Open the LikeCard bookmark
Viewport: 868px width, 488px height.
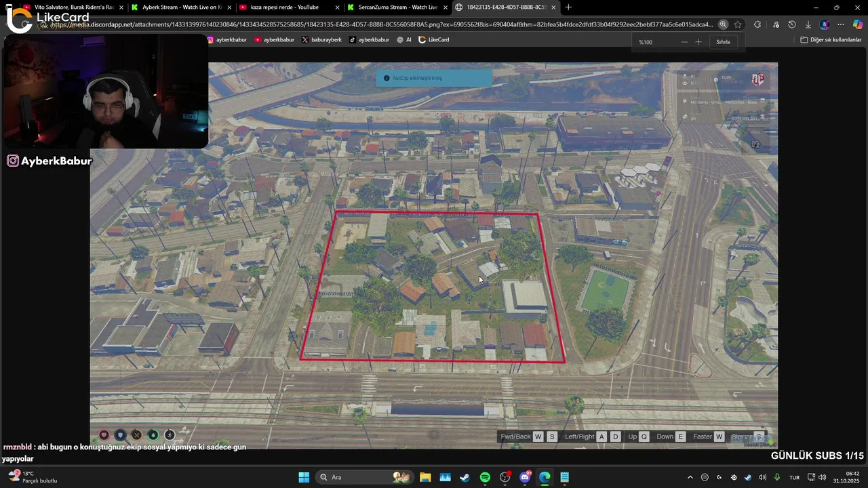[x=434, y=40]
